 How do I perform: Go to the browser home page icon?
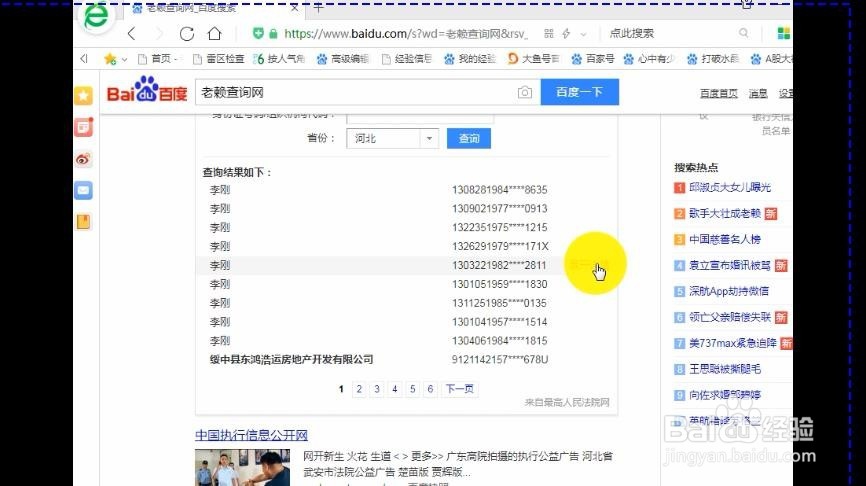[214, 34]
